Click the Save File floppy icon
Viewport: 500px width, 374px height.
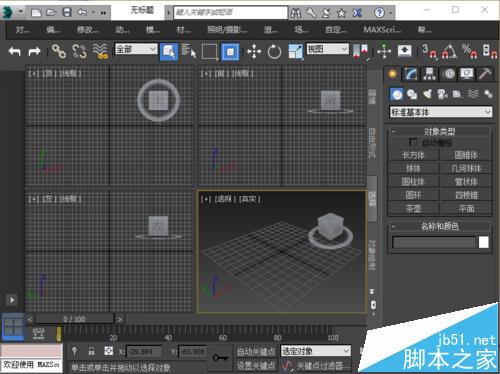[67, 13]
